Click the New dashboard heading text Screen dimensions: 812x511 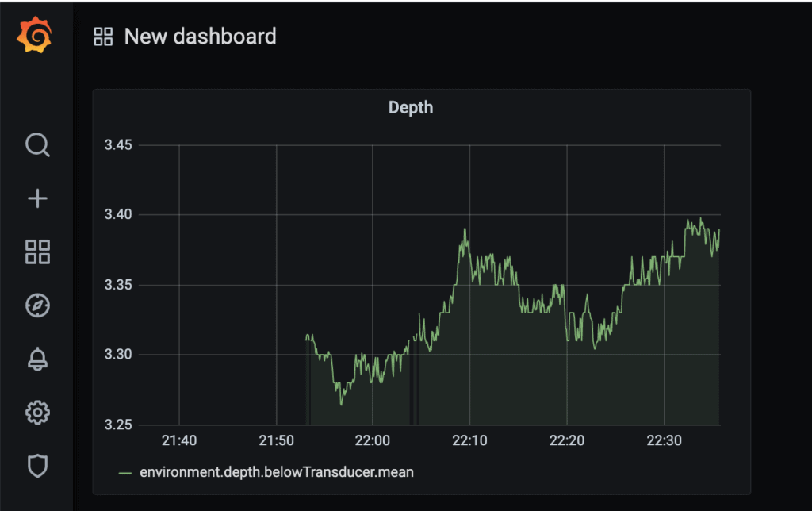pyautogui.click(x=200, y=36)
